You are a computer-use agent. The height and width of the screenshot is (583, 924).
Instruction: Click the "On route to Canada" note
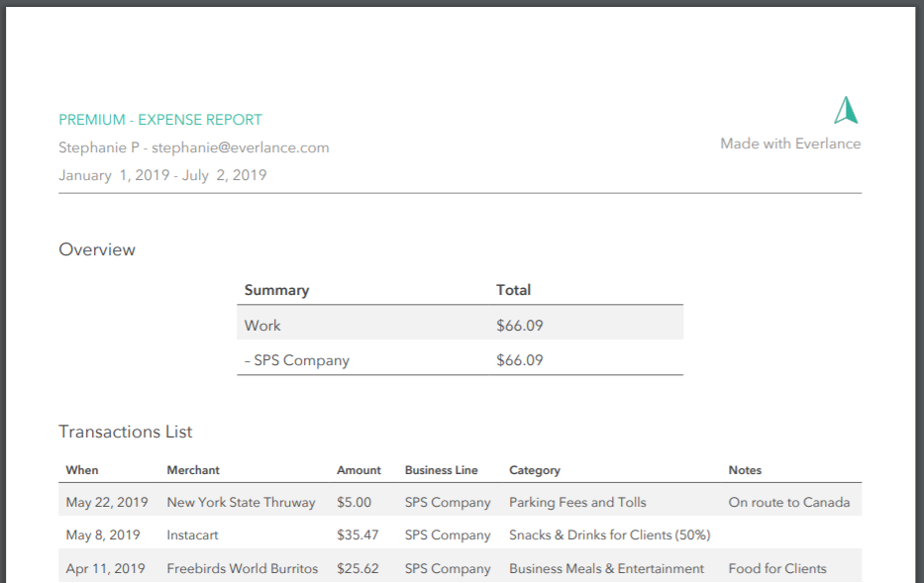(788, 502)
